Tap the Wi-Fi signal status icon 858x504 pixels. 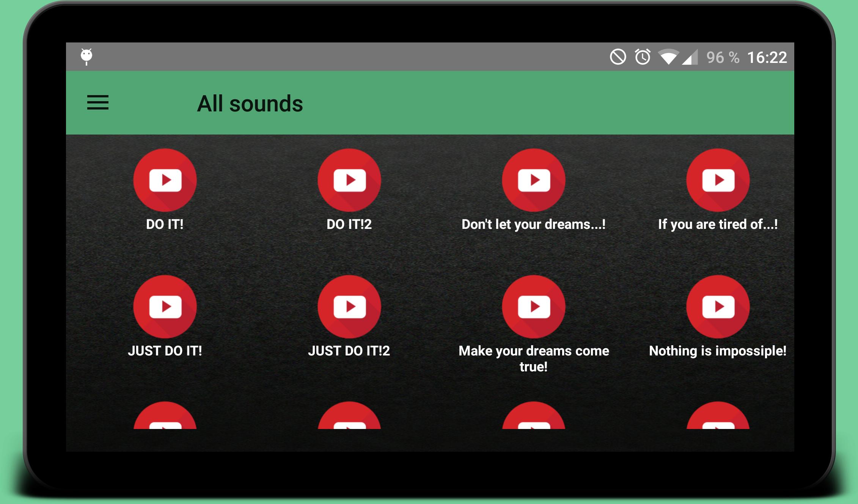(x=668, y=57)
